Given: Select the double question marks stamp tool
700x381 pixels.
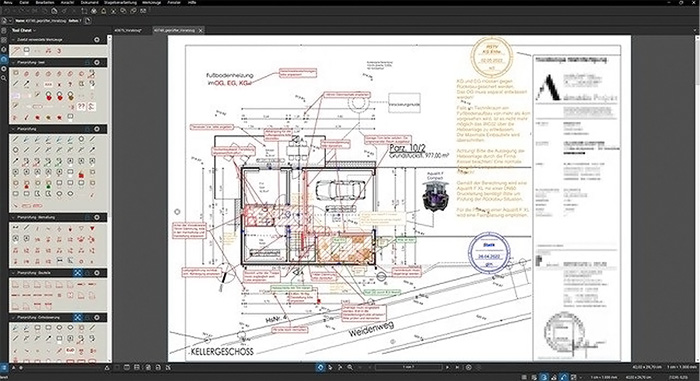Looking at the screenshot, I should [x=81, y=106].
